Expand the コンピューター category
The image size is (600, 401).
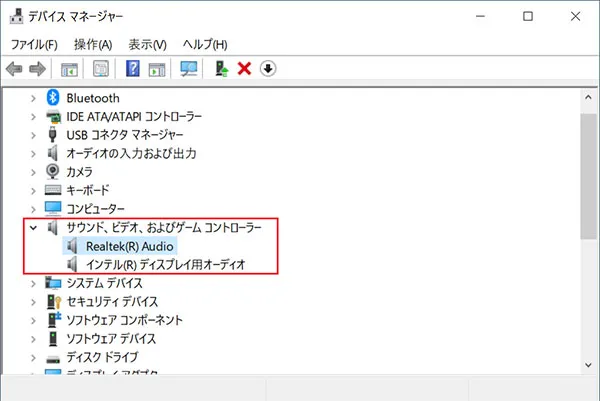pos(33,209)
